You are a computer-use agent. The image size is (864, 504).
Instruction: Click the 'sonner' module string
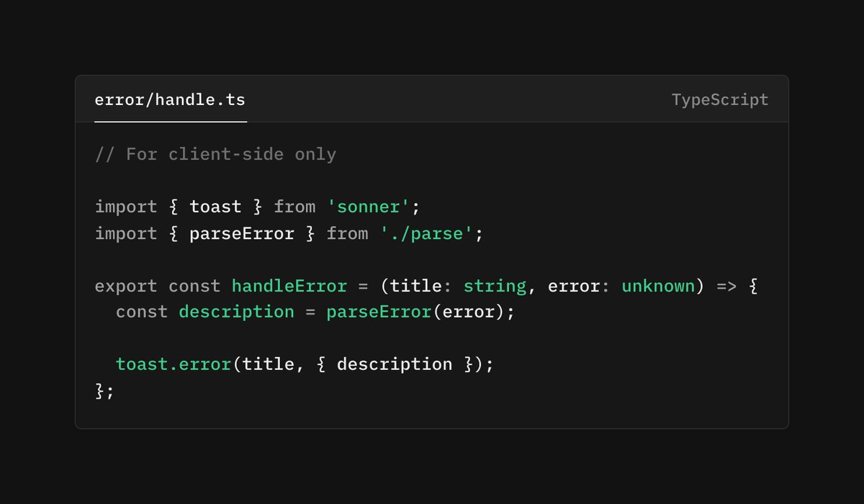368,207
